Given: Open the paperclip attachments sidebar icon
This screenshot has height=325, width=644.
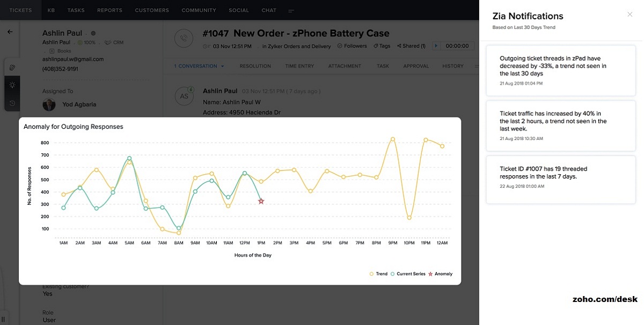Looking at the screenshot, I should click(x=12, y=67).
